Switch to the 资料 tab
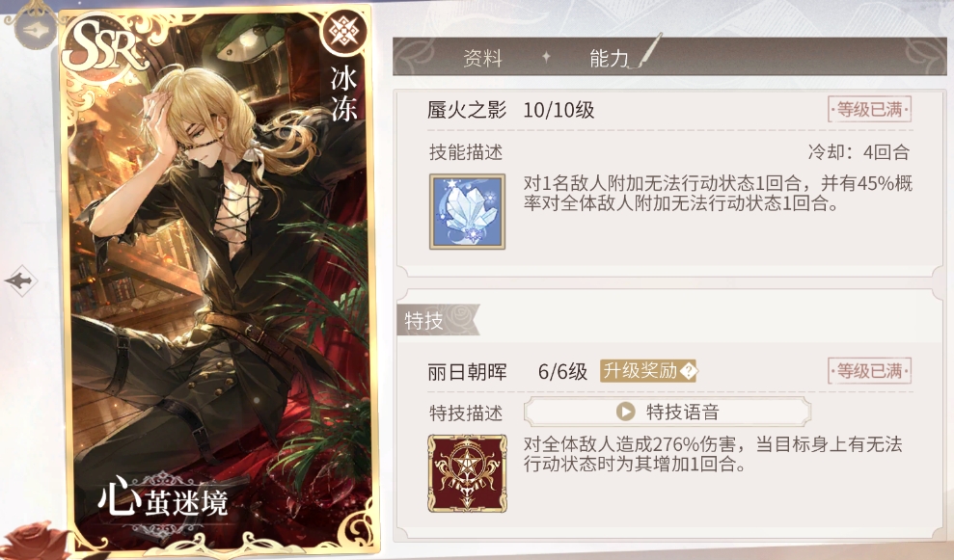 [482, 59]
